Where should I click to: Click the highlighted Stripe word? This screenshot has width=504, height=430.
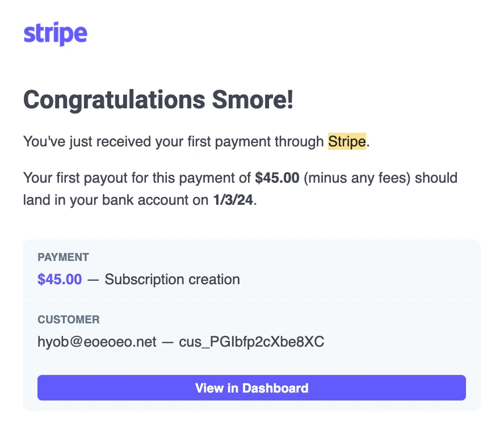point(347,141)
